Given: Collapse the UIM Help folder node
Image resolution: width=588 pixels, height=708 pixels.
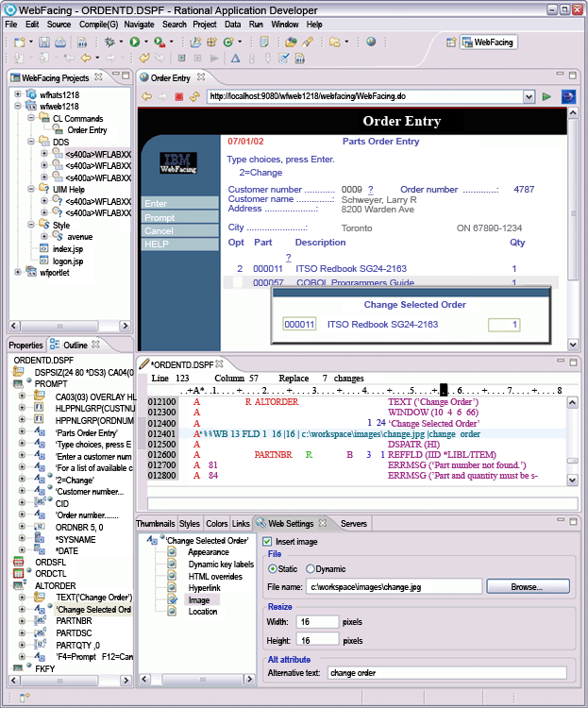Looking at the screenshot, I should coord(31,189).
